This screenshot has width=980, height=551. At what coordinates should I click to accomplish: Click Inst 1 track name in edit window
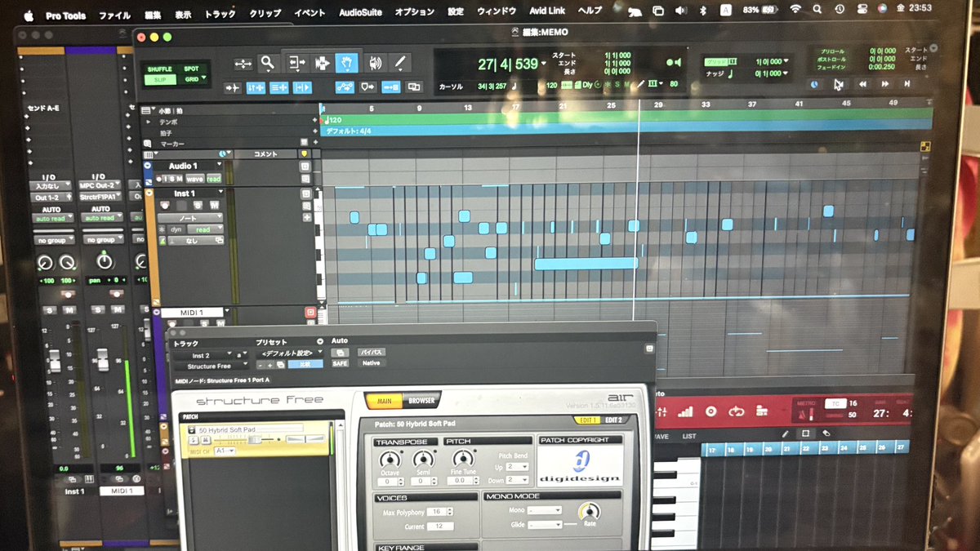click(186, 193)
